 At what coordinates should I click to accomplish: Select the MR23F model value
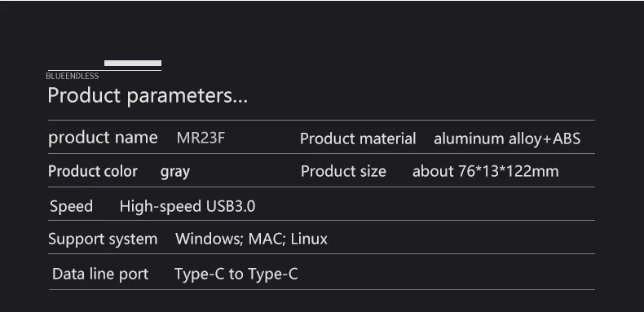tap(201, 138)
